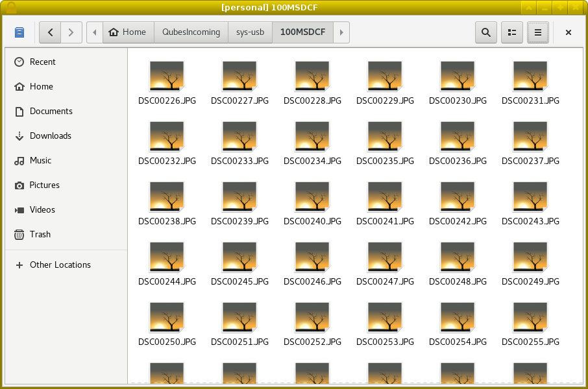588x389 pixels.
Task: Navigate to Home in the path bar
Action: click(129, 32)
